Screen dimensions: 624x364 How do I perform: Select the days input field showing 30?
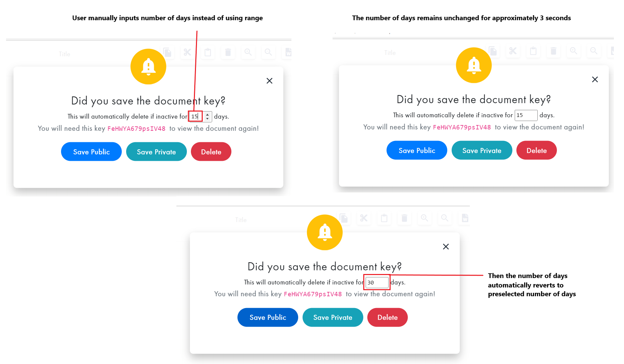[x=377, y=282]
